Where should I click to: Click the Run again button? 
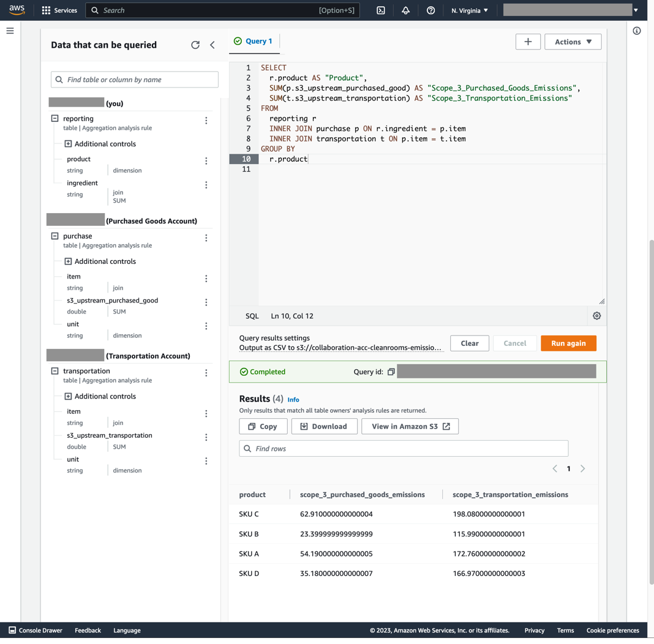tap(568, 343)
